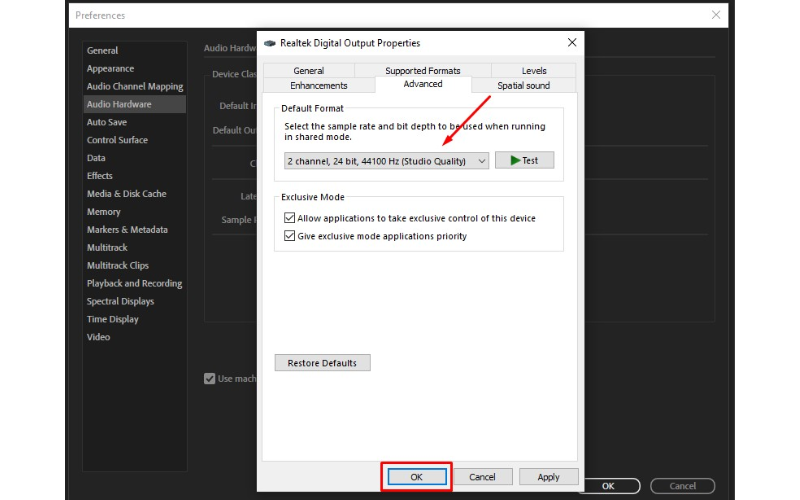Click the speaker icon in Realtek dialog title
Screen dimensions: 800x500
tap(270, 43)
